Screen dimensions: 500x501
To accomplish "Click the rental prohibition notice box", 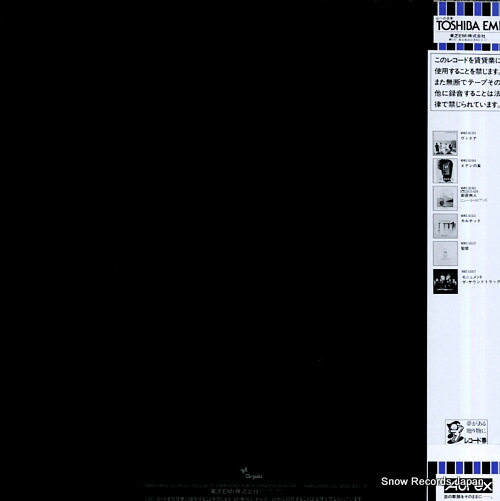I will (x=466, y=82).
